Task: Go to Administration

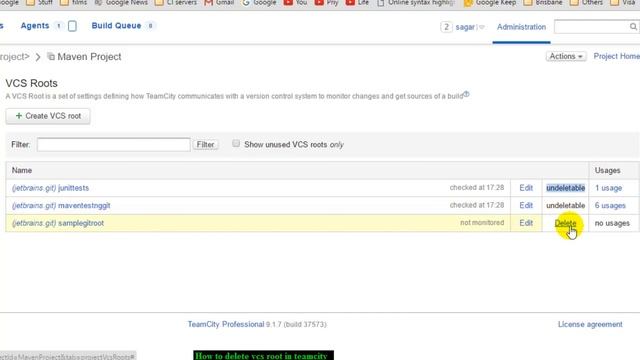Action: tap(521, 27)
